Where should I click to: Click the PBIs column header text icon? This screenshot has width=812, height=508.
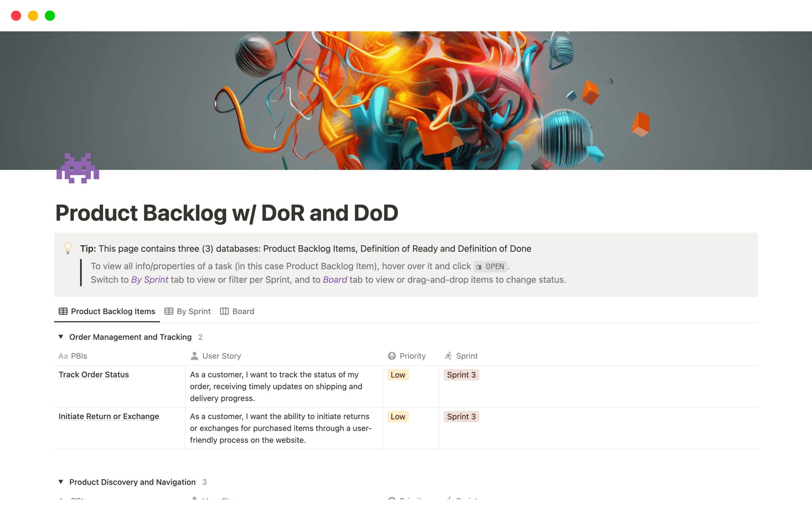[63, 356]
